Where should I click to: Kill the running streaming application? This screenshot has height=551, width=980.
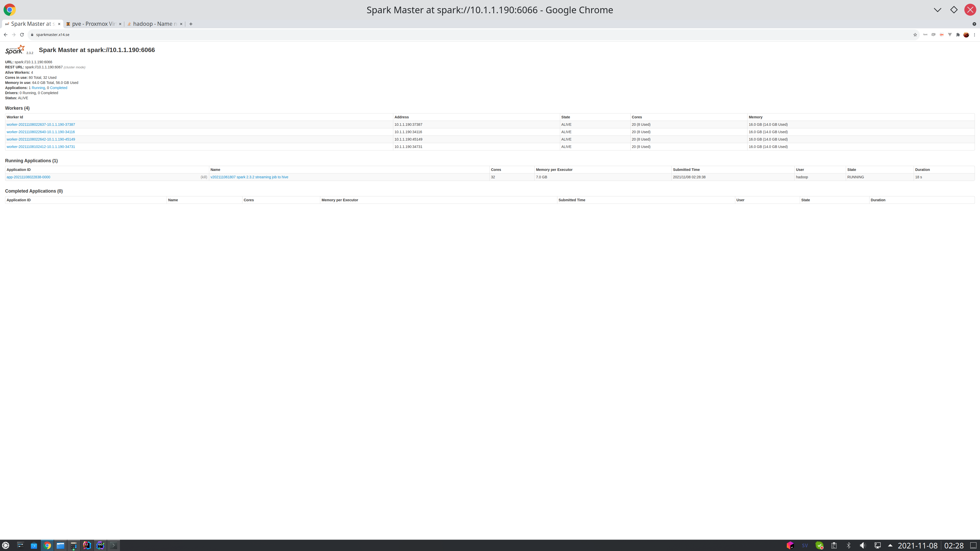204,177
